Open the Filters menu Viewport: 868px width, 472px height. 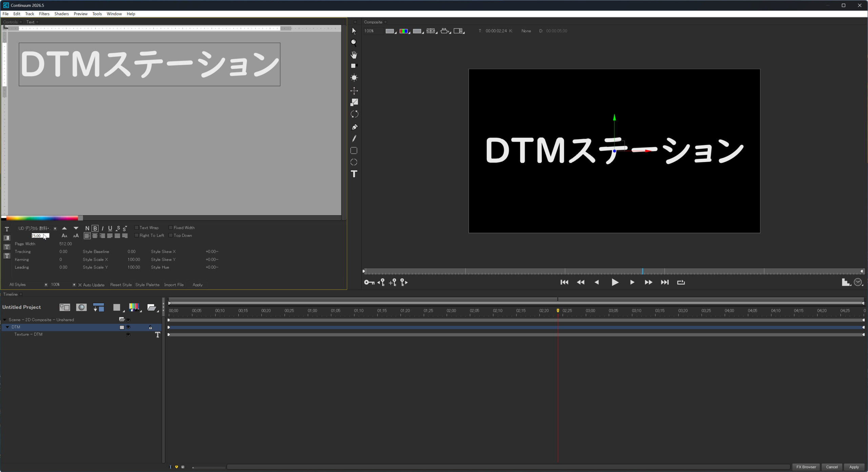coord(44,14)
